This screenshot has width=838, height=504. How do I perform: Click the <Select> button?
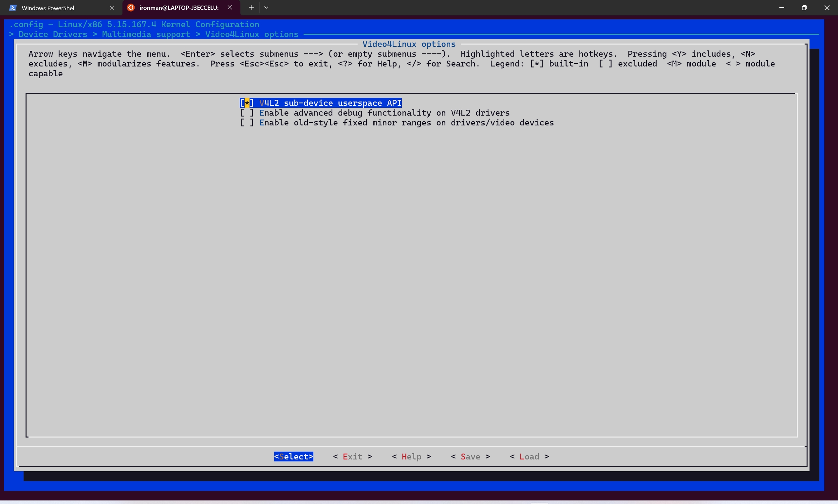pyautogui.click(x=294, y=457)
